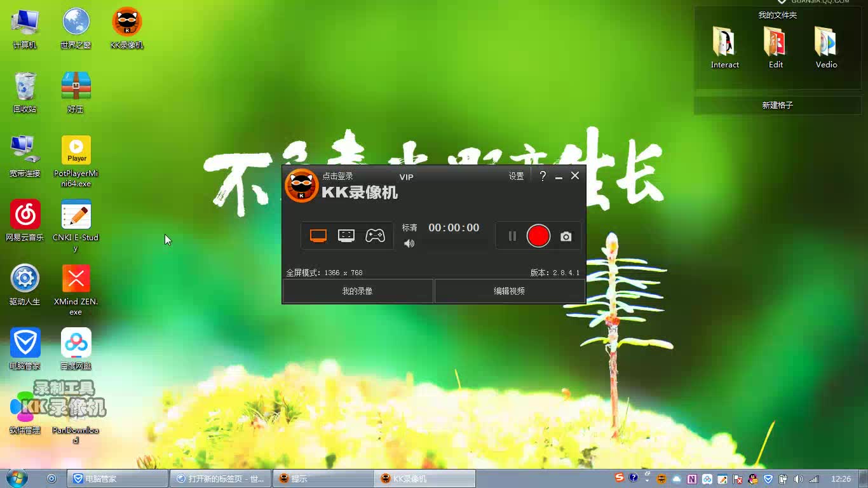Select 回收站 recycle bin icon
The height and width of the screenshot is (488, 868).
pos(25,93)
